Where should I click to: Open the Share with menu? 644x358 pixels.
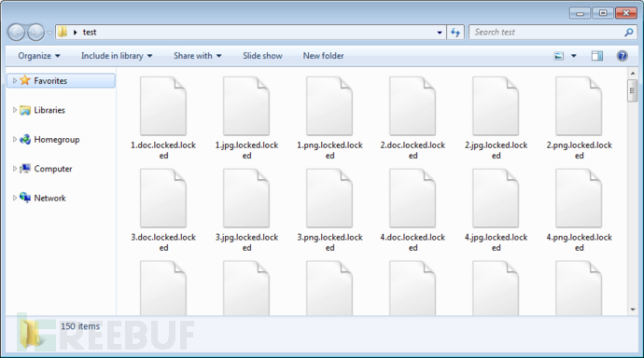(198, 56)
